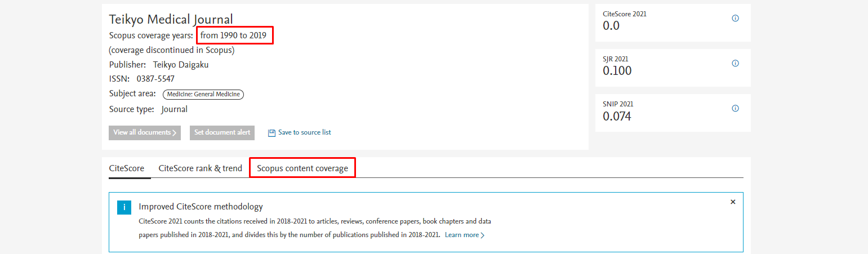Click the Teikyo Medical Journal title
This screenshot has width=868, height=254.
coord(171,20)
